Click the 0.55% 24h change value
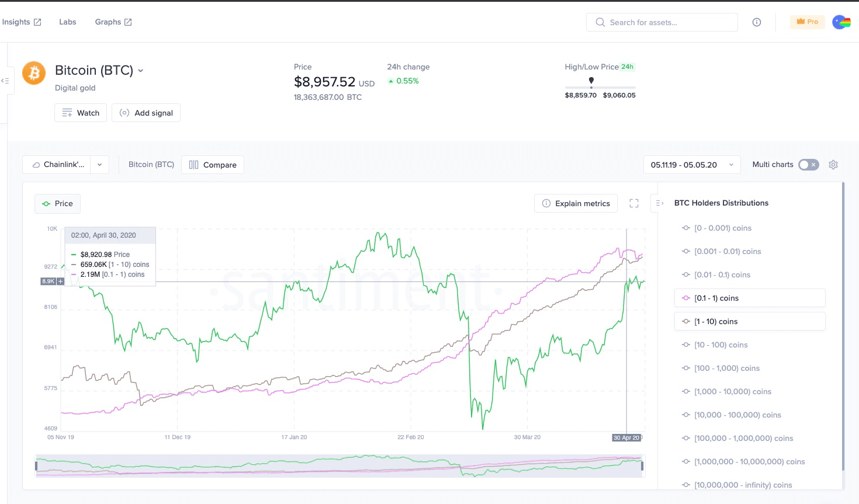 [407, 81]
